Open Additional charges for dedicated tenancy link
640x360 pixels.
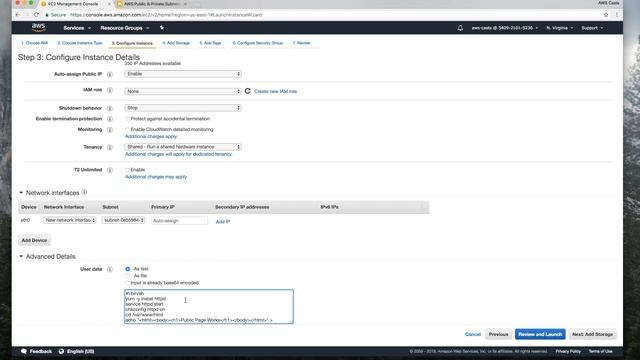(x=178, y=154)
